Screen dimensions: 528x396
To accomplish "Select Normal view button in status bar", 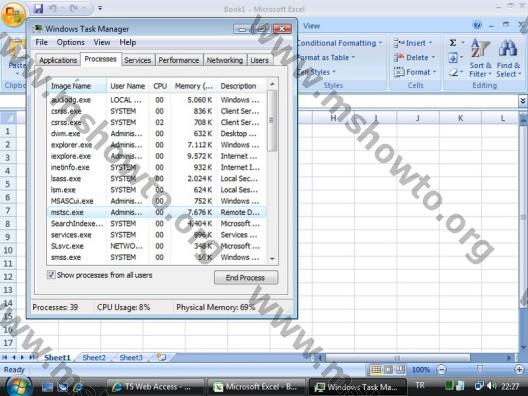I will click(x=376, y=370).
